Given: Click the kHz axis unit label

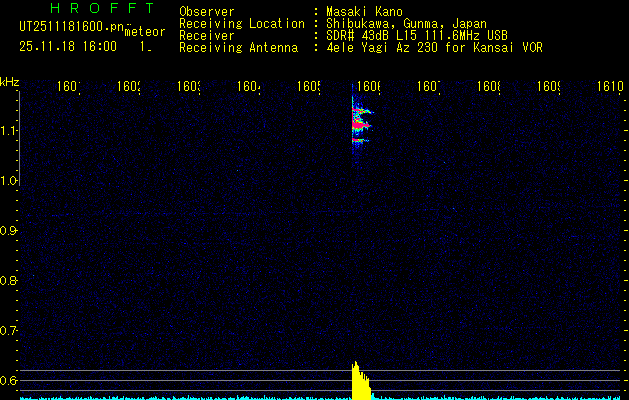Looking at the screenshot, I should click(x=9, y=82).
